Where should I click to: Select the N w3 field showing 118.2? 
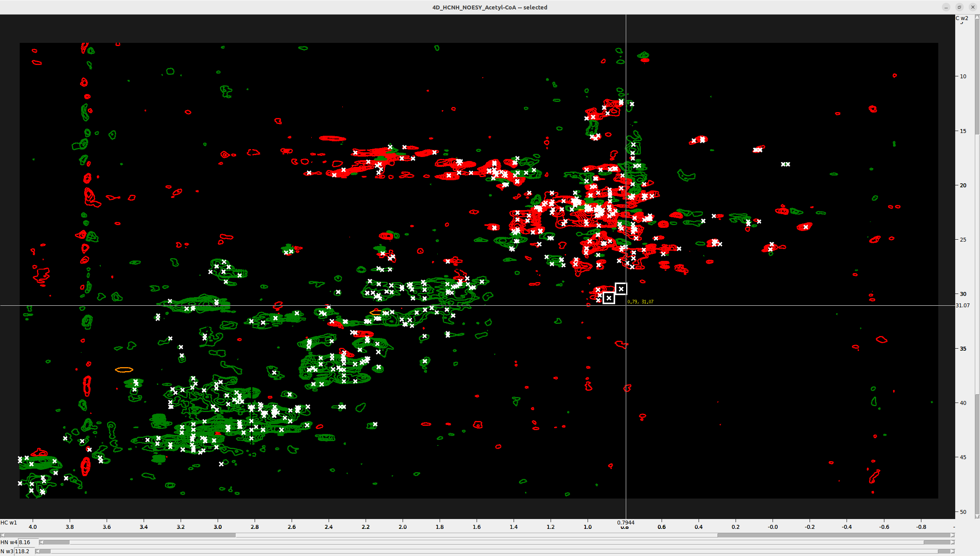click(x=24, y=551)
